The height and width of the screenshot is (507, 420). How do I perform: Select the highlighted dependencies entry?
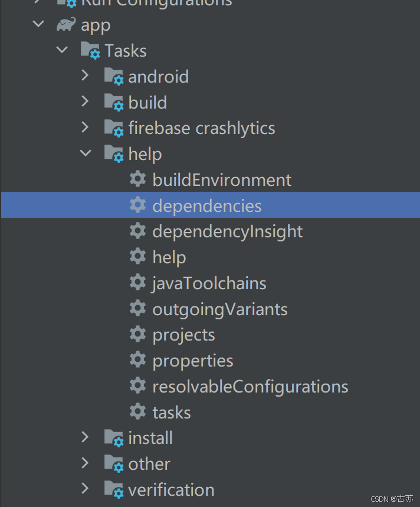point(206,205)
